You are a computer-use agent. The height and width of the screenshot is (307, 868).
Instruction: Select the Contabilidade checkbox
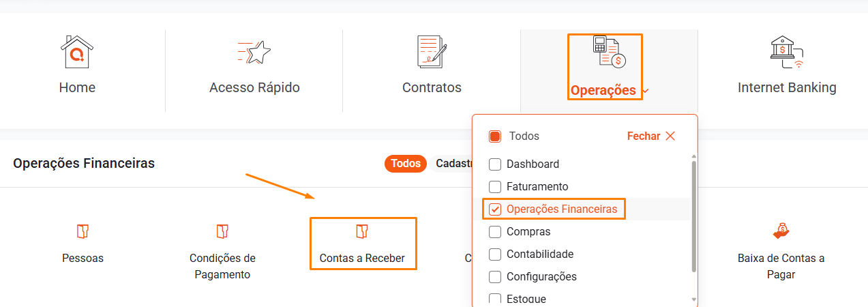[x=495, y=254]
